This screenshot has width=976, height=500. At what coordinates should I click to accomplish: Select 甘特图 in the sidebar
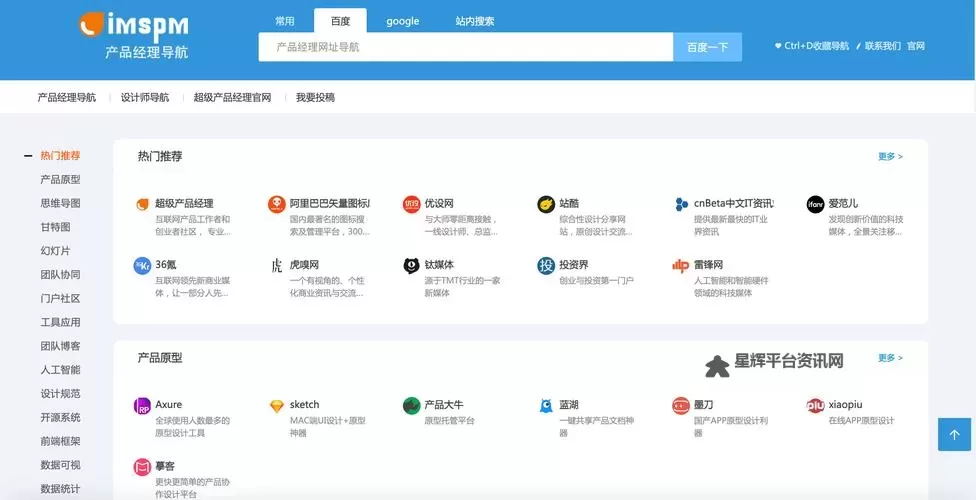tap(55, 227)
